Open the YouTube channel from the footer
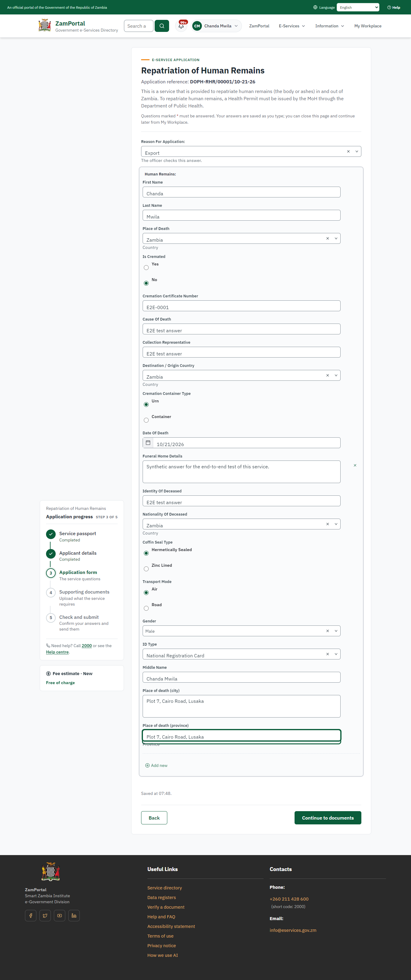 60,916
